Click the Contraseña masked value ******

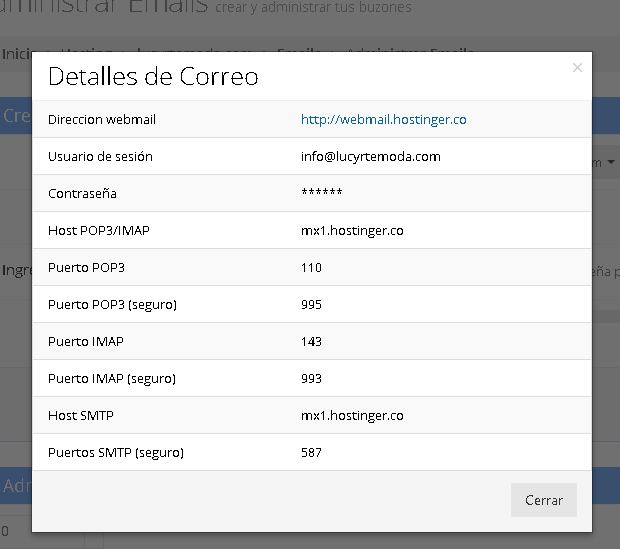321,192
